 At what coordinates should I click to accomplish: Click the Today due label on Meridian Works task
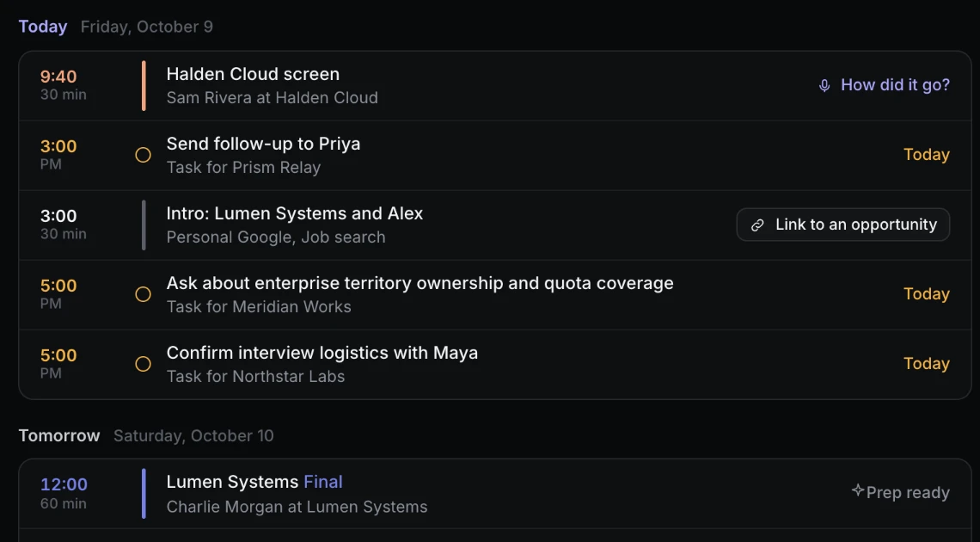pyautogui.click(x=926, y=294)
